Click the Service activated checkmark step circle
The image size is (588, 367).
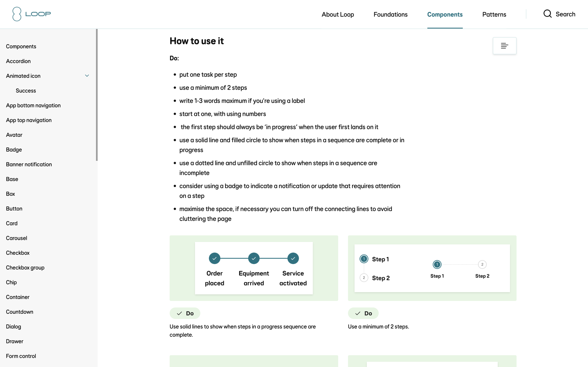click(293, 258)
